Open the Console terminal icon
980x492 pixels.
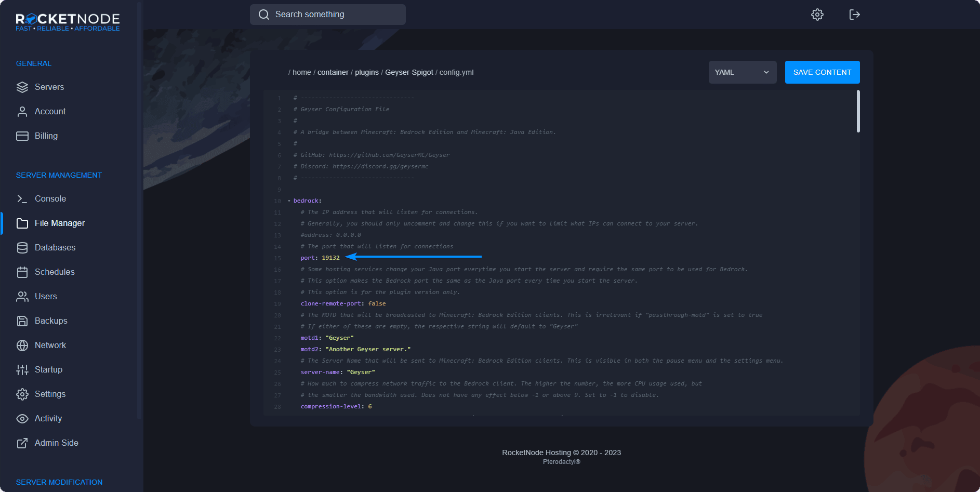pyautogui.click(x=22, y=199)
